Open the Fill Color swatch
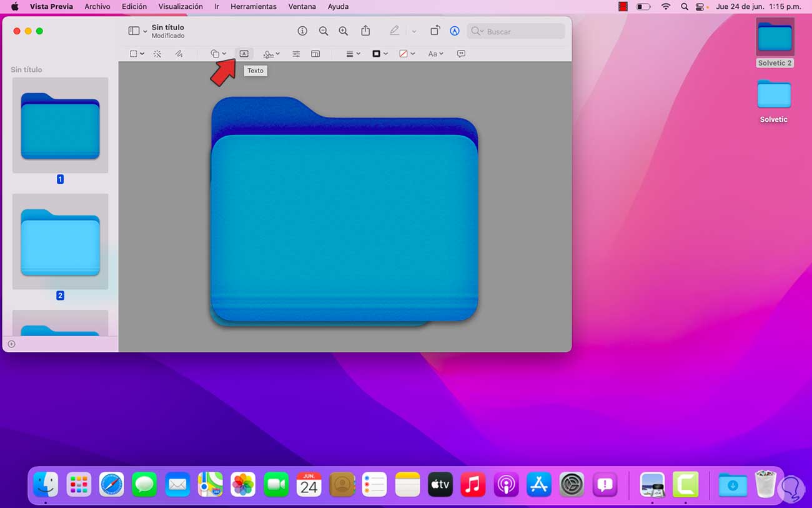 coord(407,54)
